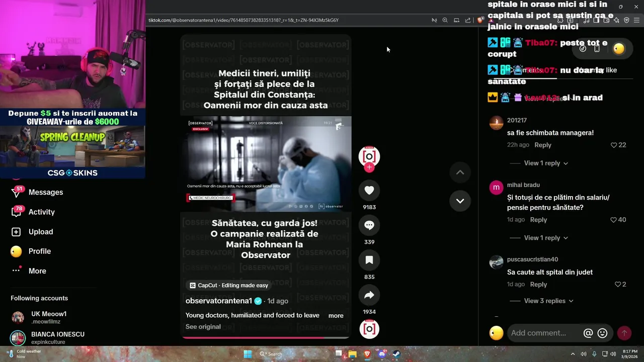Open the Steam icon on the taskbar
Screen dimensions: 644x362
pos(396,354)
